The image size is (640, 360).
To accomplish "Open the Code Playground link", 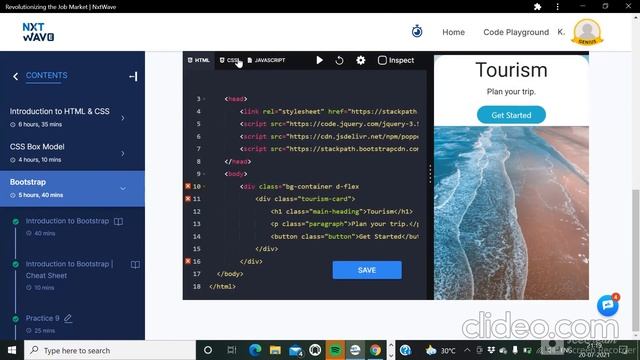I will point(516,32).
